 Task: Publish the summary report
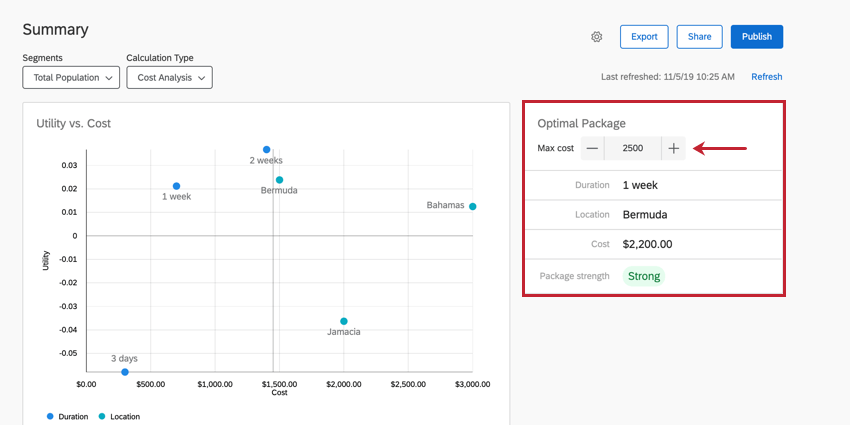coord(756,37)
